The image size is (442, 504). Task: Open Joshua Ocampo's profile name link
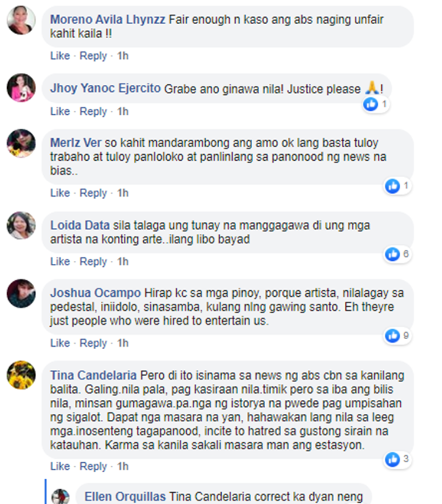95,293
